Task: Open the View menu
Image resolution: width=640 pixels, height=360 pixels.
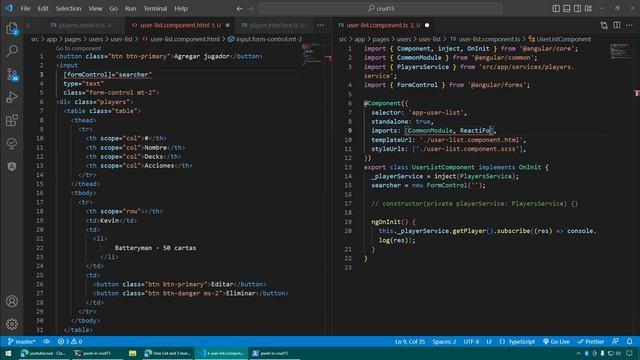Action: pyautogui.click(x=95, y=9)
